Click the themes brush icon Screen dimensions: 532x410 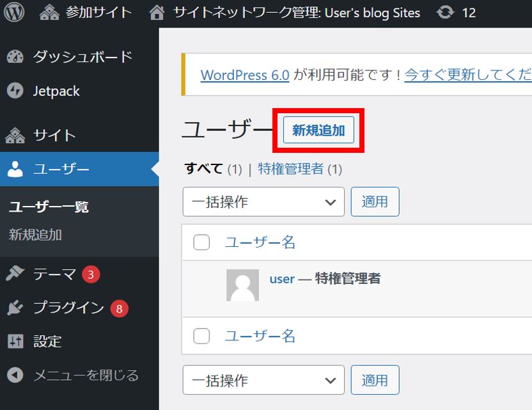pos(15,274)
